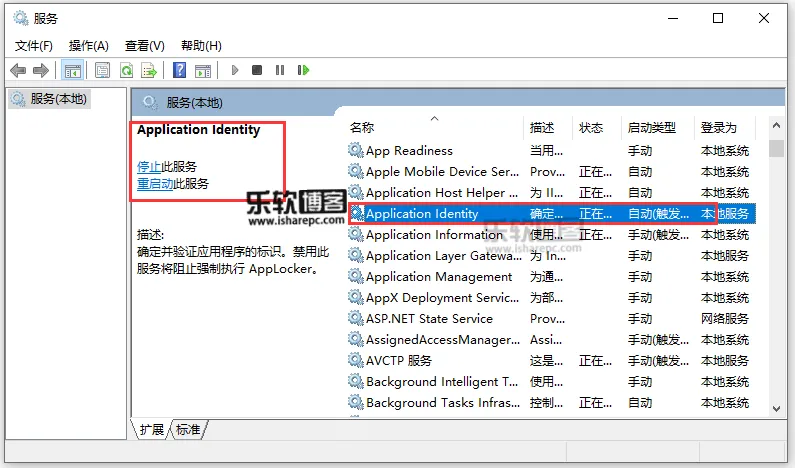Image resolution: width=795 pixels, height=468 pixels.
Task: Click the Restart Service toolbar icon
Action: pos(303,70)
